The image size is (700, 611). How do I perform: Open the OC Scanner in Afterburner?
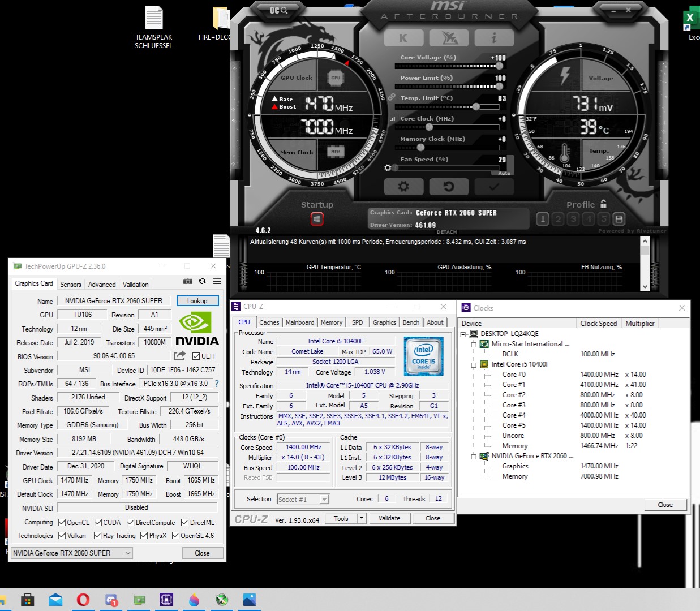(x=278, y=10)
